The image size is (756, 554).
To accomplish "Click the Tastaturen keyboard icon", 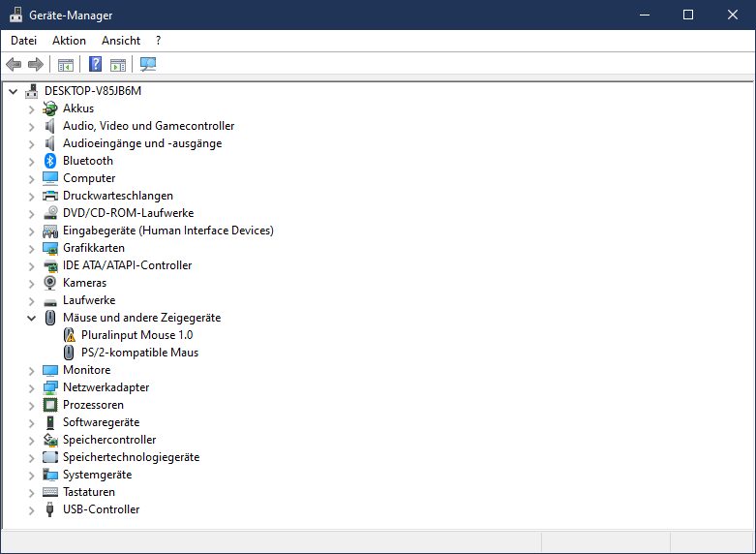I will coord(50,492).
